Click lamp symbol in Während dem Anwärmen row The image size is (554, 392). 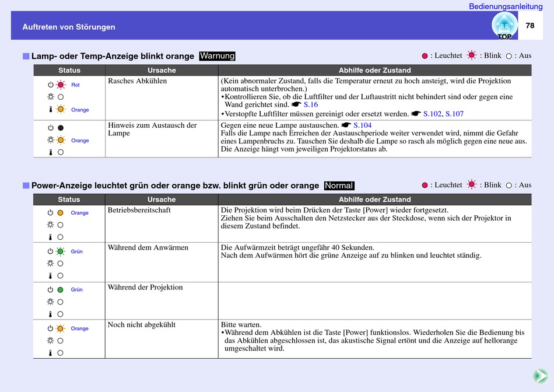coord(51,263)
